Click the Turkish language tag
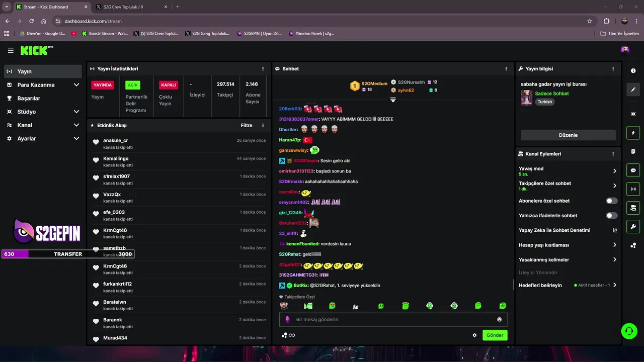 pos(544,102)
